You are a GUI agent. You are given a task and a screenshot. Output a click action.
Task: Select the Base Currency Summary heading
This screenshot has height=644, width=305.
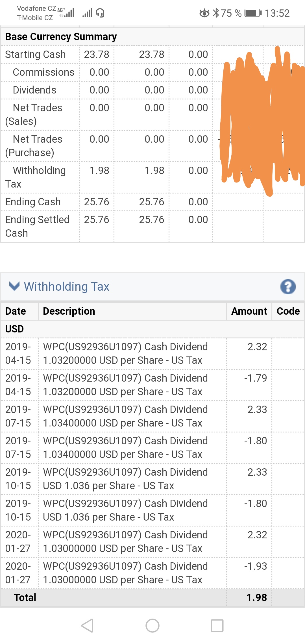61,37
